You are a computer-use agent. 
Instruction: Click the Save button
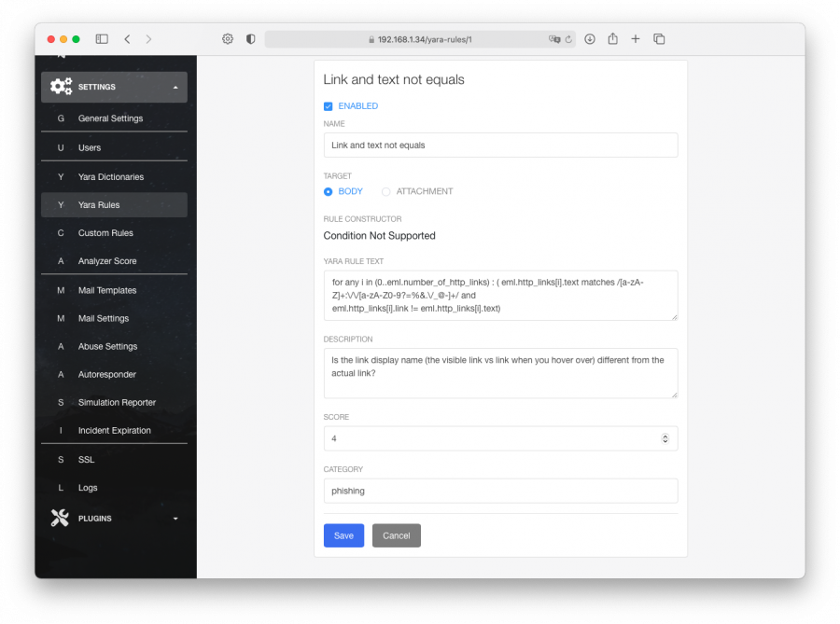[343, 535]
